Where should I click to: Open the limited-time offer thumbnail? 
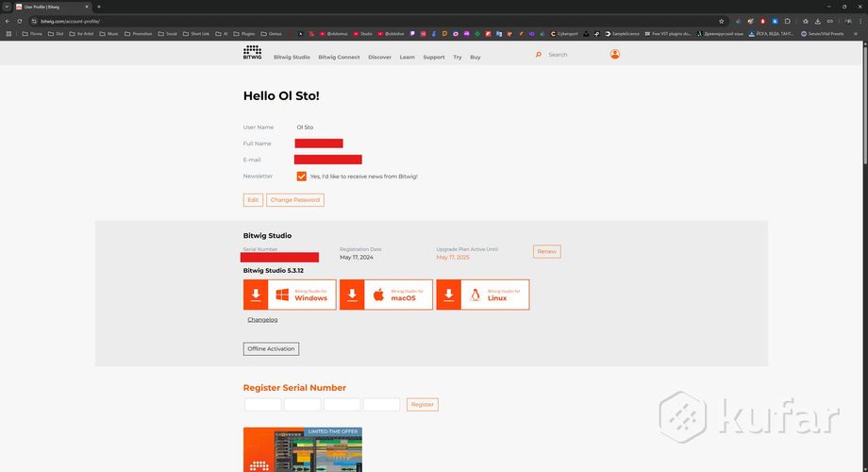click(303, 449)
